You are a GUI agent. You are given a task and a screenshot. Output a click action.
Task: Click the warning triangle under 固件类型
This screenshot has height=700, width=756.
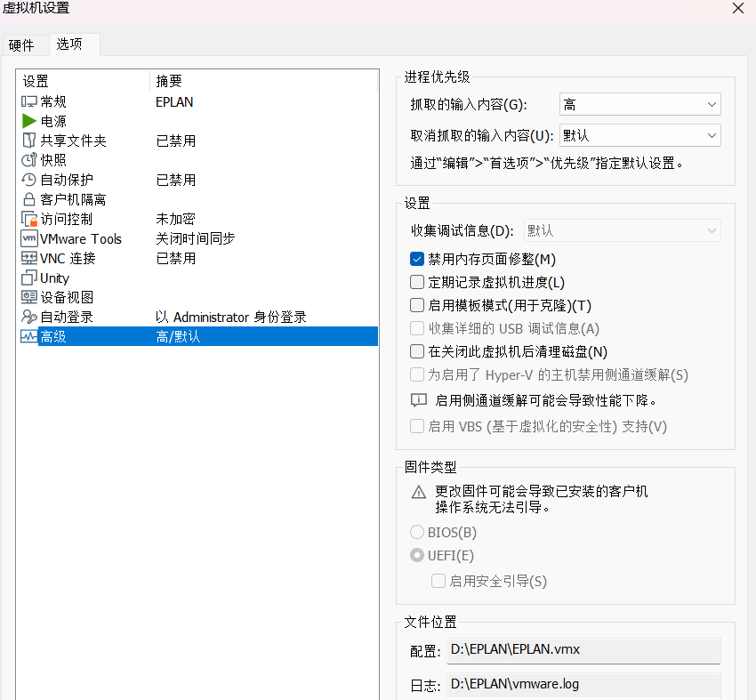click(419, 492)
